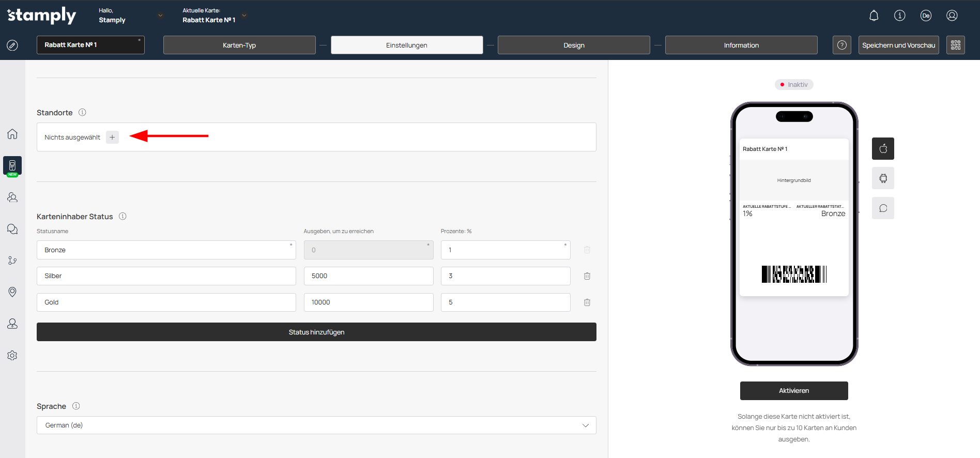Go to Home in sidebar
Image resolution: width=980 pixels, height=458 pixels.
tap(12, 134)
